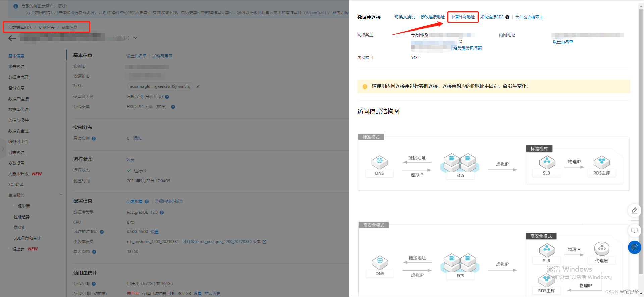This screenshot has height=297, width=644.
Task: Click 设置白名单 beside 基本信息 heading
Action: pyautogui.click(x=137, y=56)
